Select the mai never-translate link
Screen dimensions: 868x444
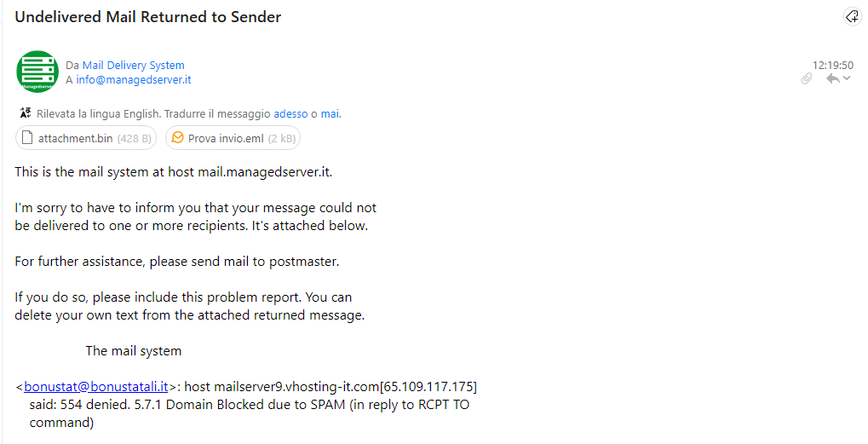[330, 113]
